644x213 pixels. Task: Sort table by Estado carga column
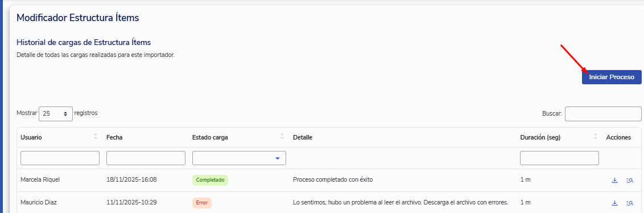coord(282,137)
